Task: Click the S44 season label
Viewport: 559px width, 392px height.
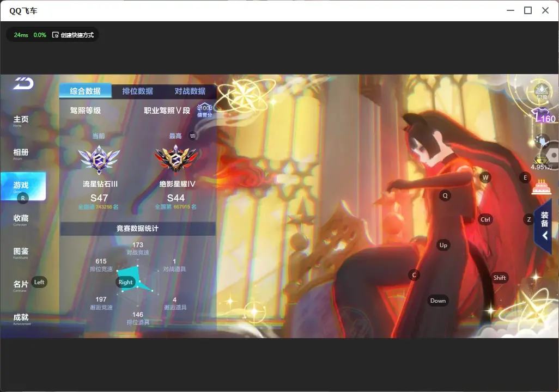Action: pyautogui.click(x=176, y=198)
